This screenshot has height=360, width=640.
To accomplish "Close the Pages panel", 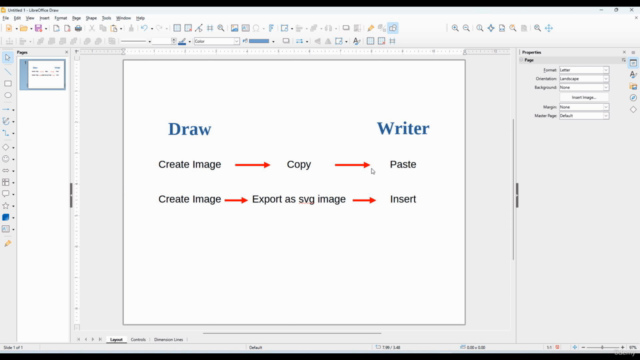I will click(x=67, y=52).
